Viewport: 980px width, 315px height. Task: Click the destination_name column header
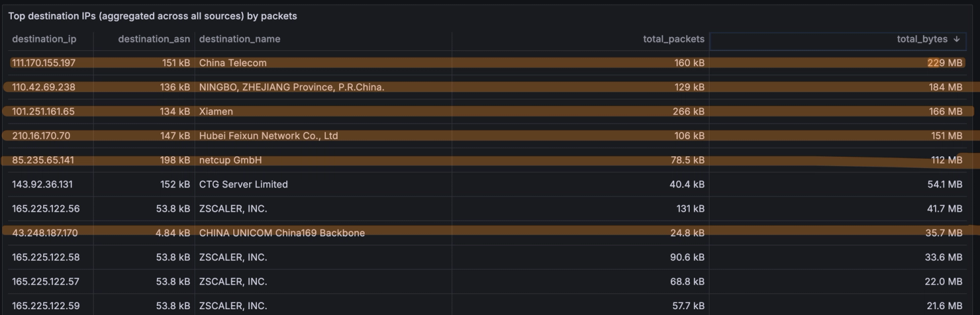click(240, 39)
